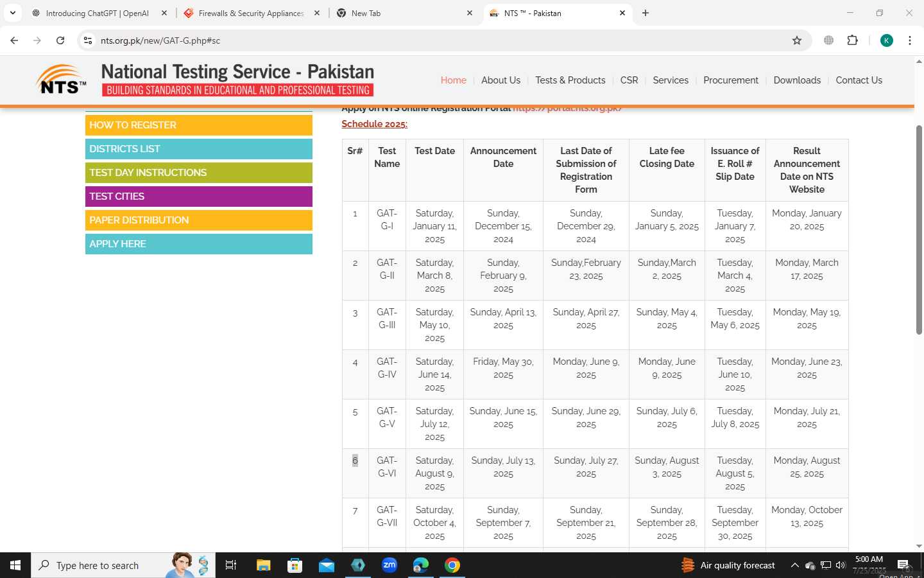924x578 pixels.
Task: Open the Procurement menu item
Action: coord(731,80)
